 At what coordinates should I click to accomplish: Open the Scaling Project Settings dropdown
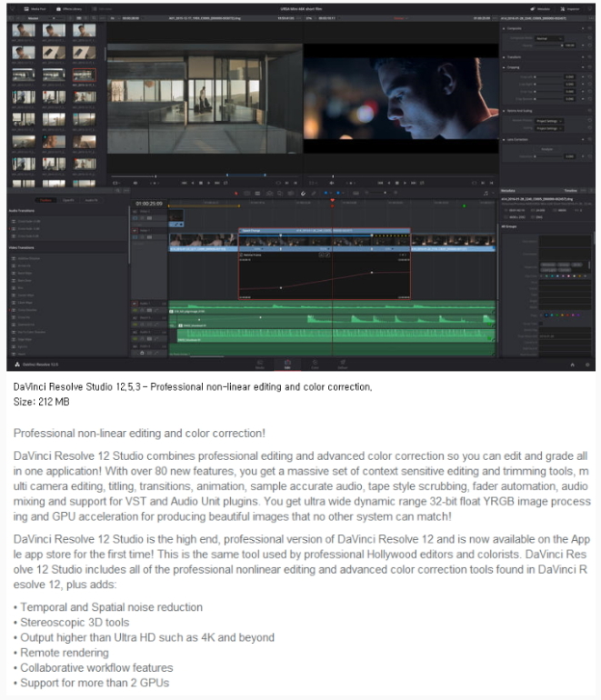(x=549, y=128)
